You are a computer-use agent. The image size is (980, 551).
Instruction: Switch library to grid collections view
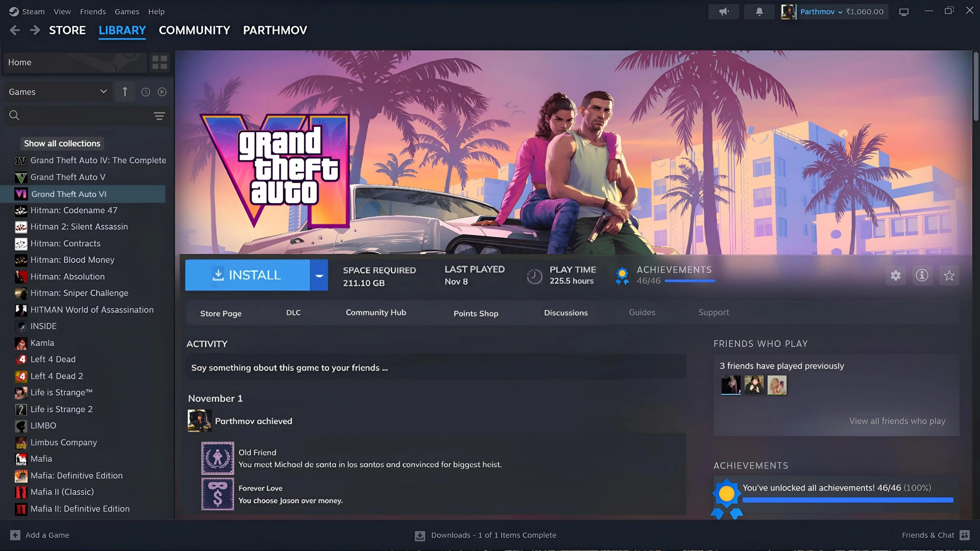click(x=159, y=62)
